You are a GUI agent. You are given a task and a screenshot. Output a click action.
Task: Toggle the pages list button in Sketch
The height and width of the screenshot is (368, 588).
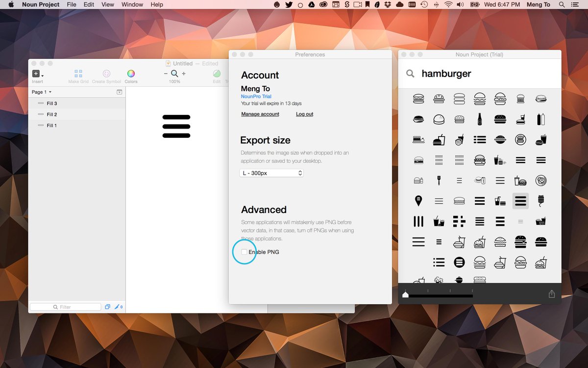pos(119,92)
